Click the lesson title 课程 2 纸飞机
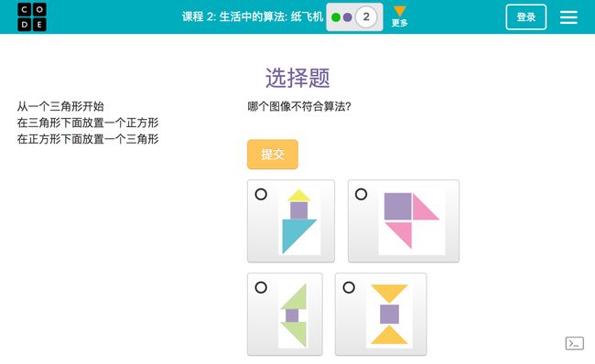The image size is (595, 364). 253,16
